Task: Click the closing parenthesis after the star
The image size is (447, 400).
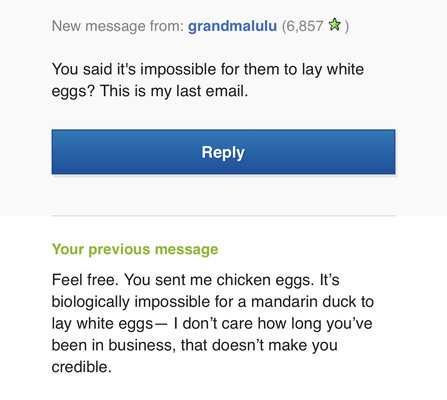Action: [347, 26]
